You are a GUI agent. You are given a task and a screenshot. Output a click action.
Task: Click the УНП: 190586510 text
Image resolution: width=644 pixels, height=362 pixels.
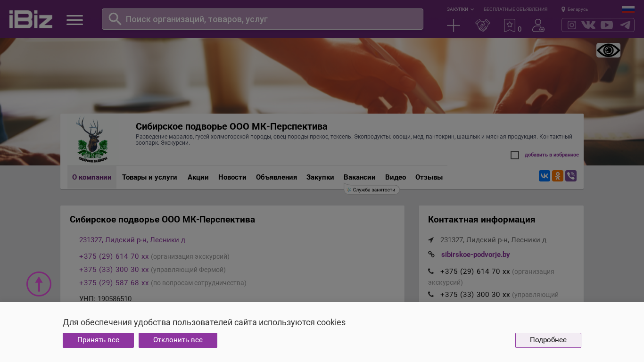[106, 299]
